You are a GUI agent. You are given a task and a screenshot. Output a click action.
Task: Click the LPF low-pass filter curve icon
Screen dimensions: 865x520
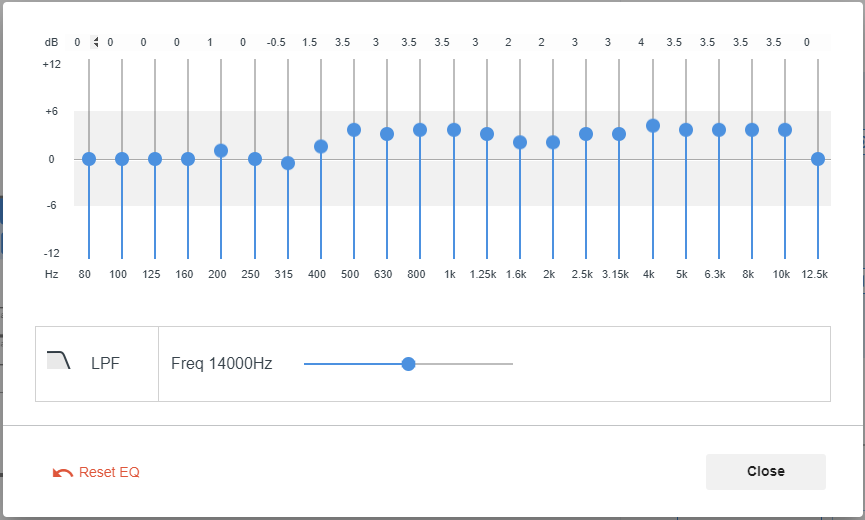[x=58, y=360]
